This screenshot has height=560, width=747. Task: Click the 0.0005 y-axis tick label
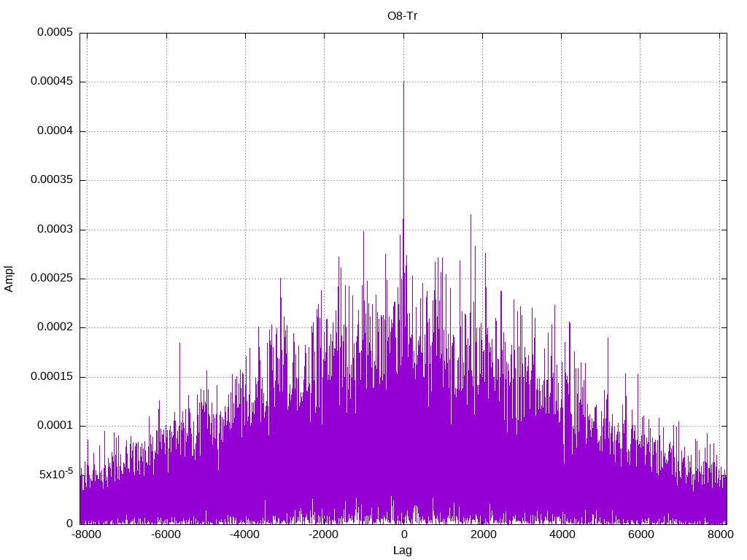coord(55,32)
